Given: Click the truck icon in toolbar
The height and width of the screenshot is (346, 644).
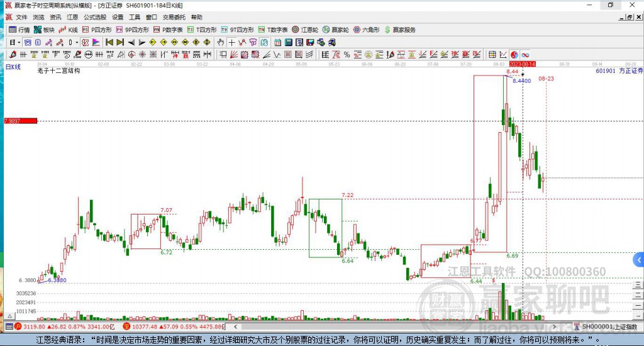Looking at the screenshot, I should [x=332, y=42].
